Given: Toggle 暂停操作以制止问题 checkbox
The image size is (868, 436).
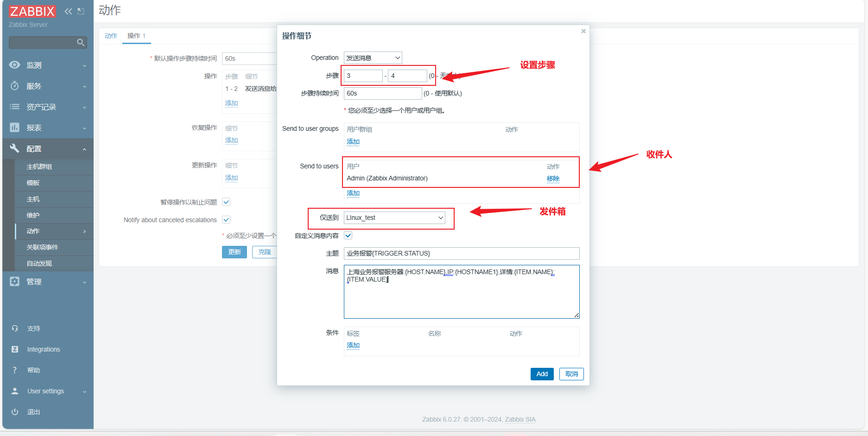Looking at the screenshot, I should click(226, 202).
